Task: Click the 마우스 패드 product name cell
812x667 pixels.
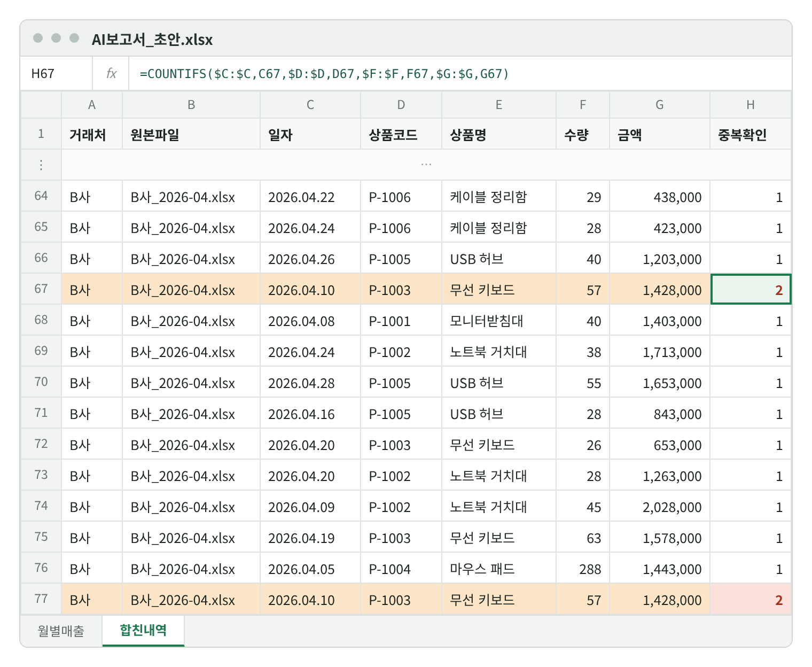Action: (x=499, y=568)
